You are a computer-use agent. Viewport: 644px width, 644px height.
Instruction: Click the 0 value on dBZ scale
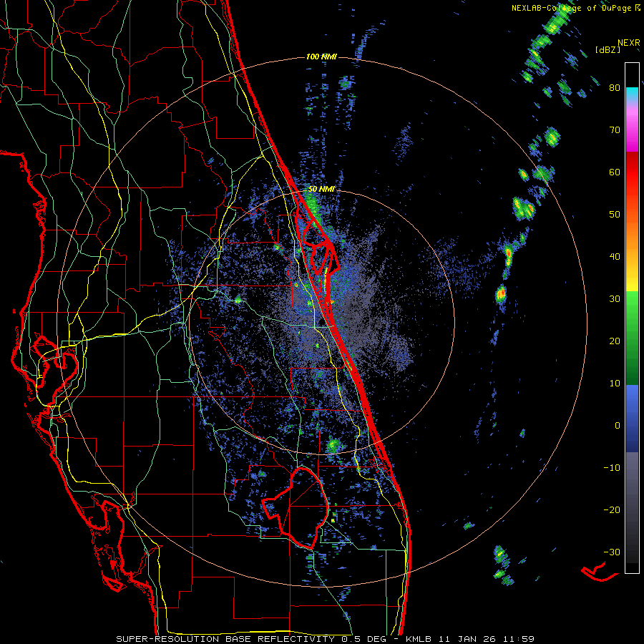[x=618, y=426]
